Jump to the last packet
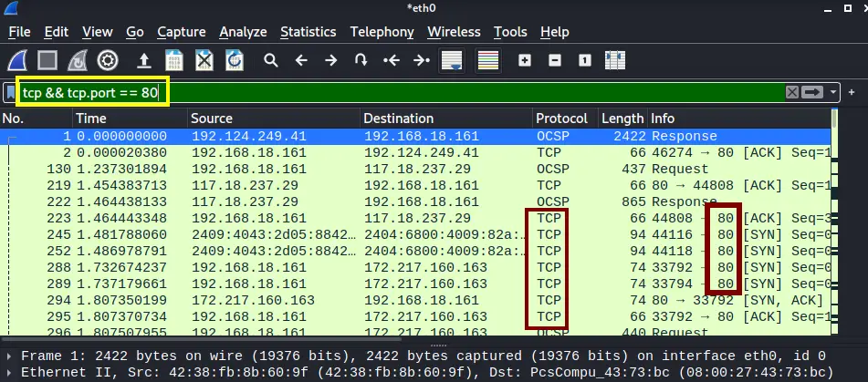868x382 pixels. coord(422,60)
